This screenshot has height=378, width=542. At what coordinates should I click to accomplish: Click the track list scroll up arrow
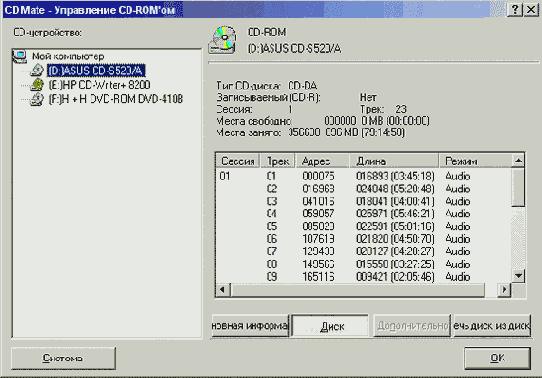(518, 161)
